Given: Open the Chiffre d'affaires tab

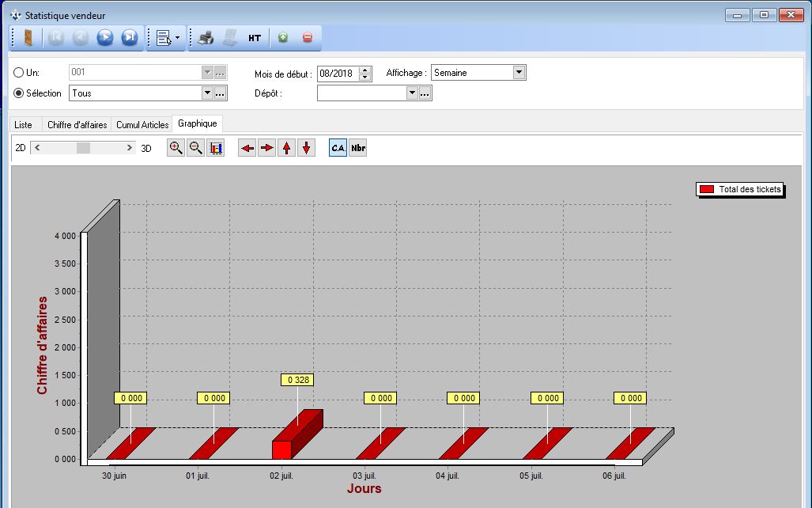Looking at the screenshot, I should click(77, 124).
